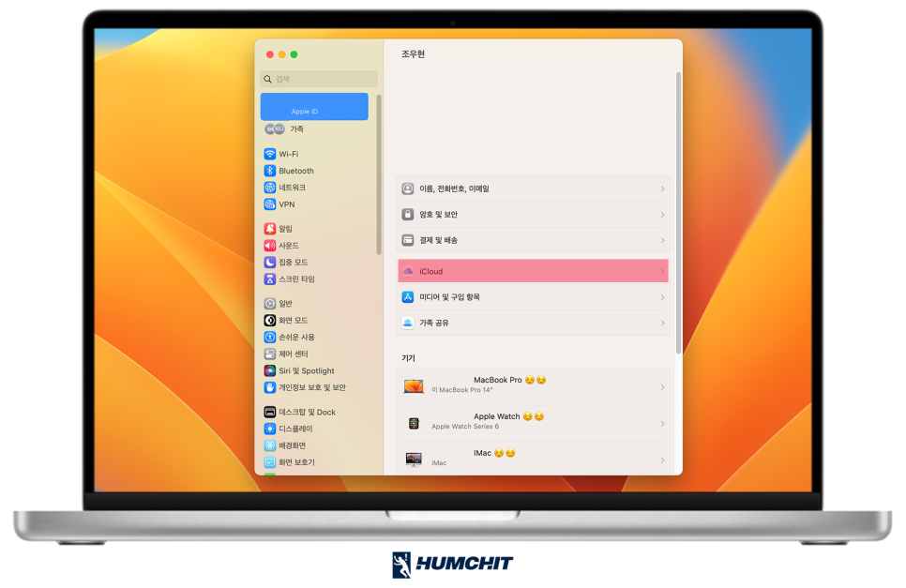Image resolution: width=906 pixels, height=588 pixels.
Task: Choose the VPN icon in the sidebar
Action: pyautogui.click(x=270, y=204)
